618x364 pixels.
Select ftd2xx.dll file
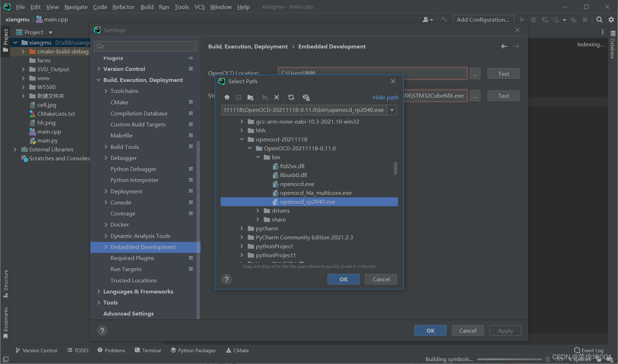[292, 166]
